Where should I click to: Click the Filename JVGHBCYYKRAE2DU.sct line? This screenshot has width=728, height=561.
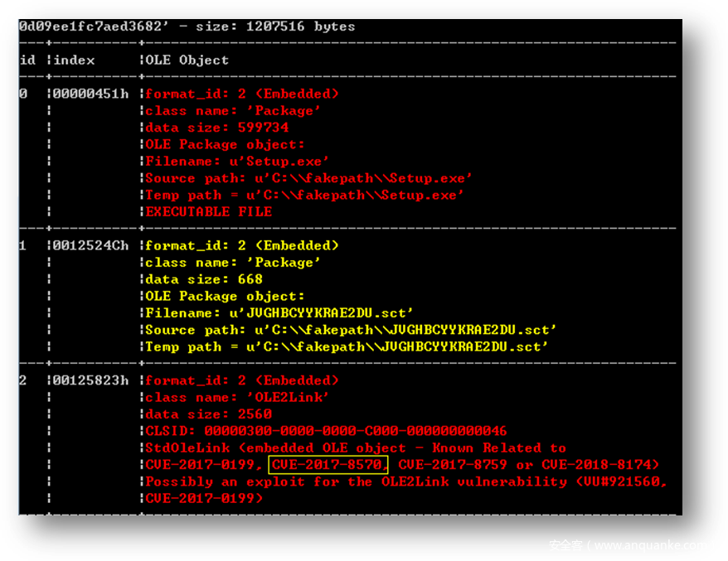(x=279, y=312)
